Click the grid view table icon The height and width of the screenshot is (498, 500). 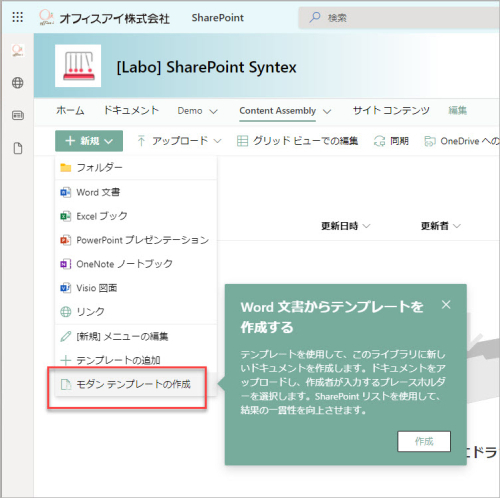click(x=242, y=141)
